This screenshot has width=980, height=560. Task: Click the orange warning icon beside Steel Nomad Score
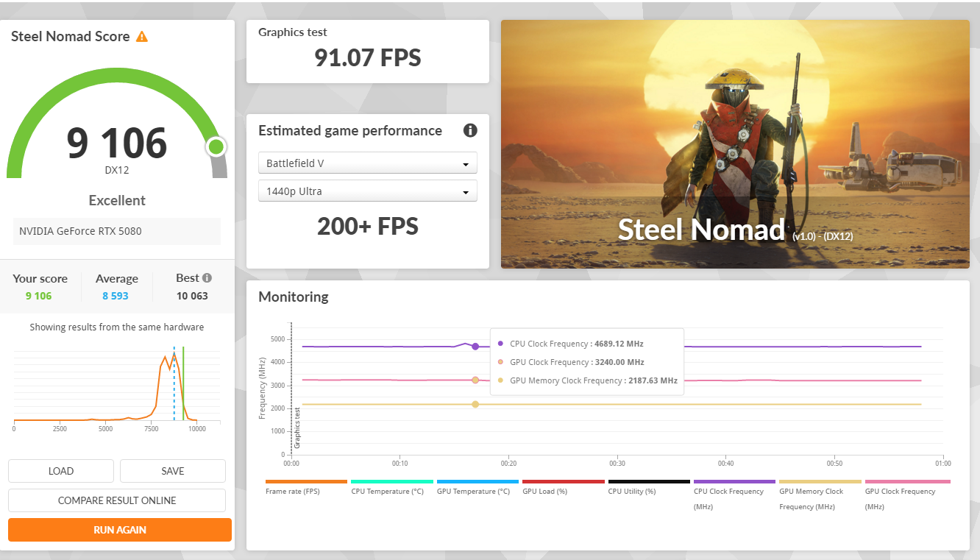tap(142, 36)
